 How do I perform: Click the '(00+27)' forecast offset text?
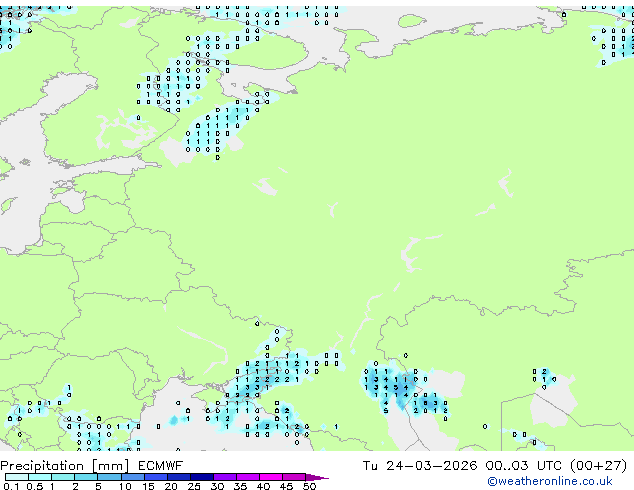pos(598,466)
